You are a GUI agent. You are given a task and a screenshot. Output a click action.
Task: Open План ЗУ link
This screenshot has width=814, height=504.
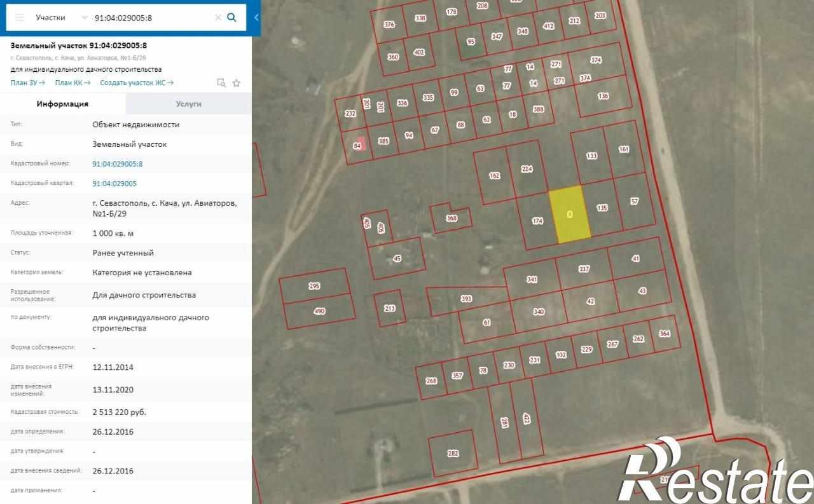[27, 83]
